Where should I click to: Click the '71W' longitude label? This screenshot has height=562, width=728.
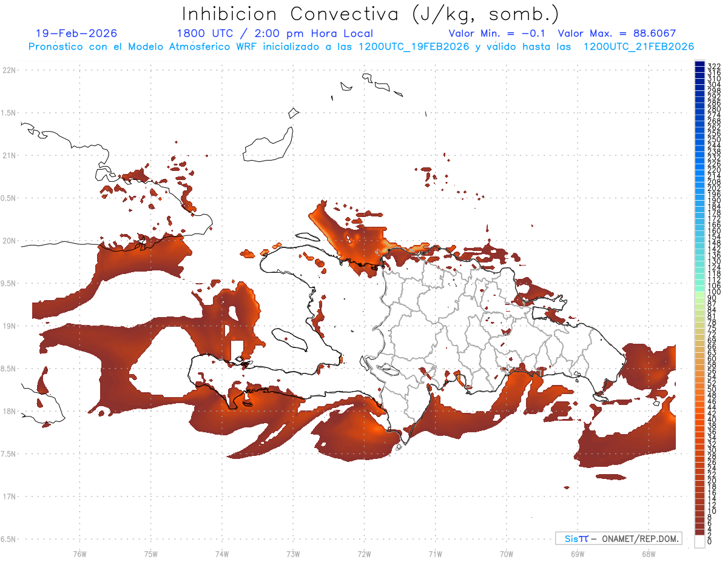click(435, 554)
